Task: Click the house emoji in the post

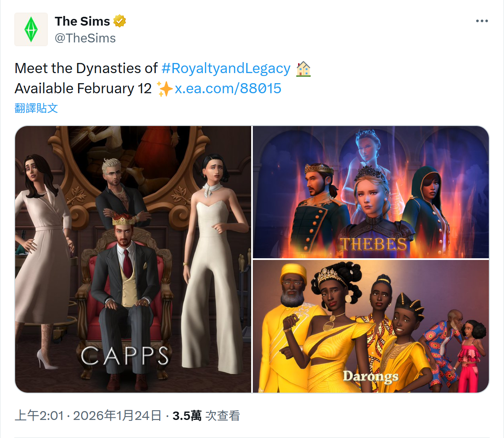Action: coord(303,68)
